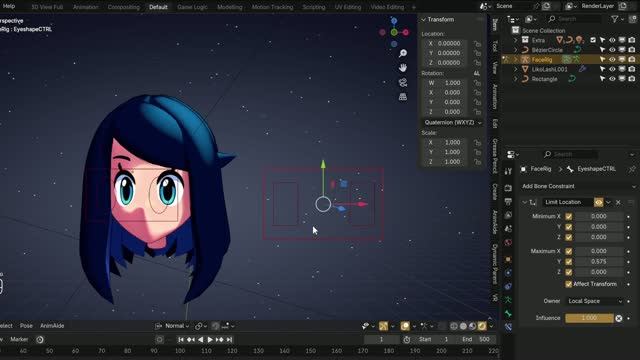Switch perspective/orthographic grid icon
Viewport: 640px width, 360px height.
(403, 97)
